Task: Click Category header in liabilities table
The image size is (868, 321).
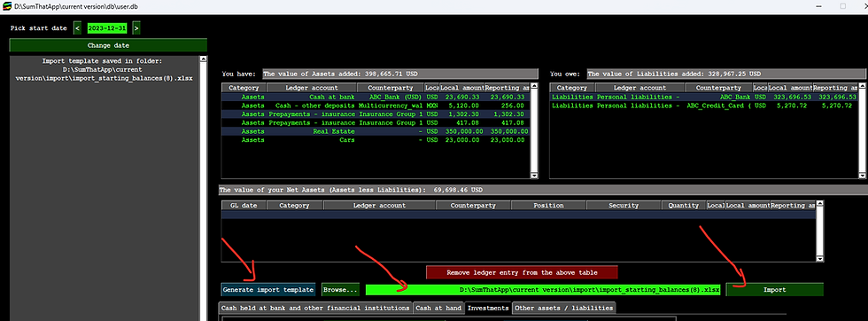Action: 572,88
